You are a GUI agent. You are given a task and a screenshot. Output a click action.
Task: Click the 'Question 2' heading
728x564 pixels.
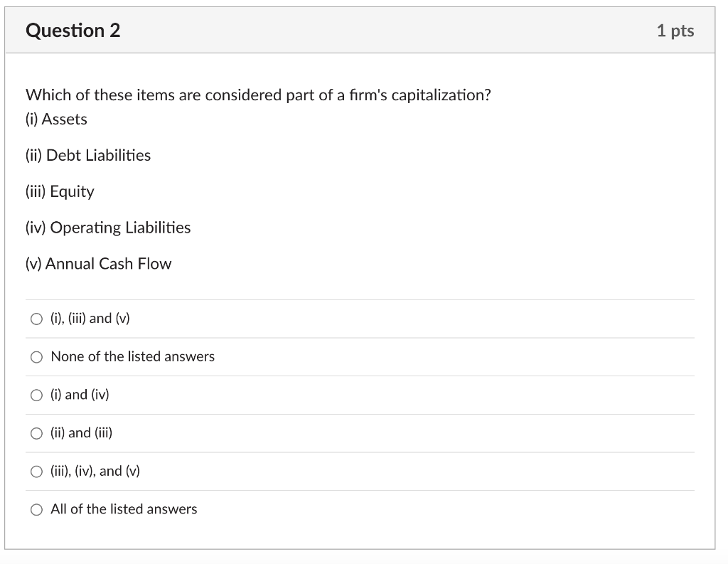point(73,31)
